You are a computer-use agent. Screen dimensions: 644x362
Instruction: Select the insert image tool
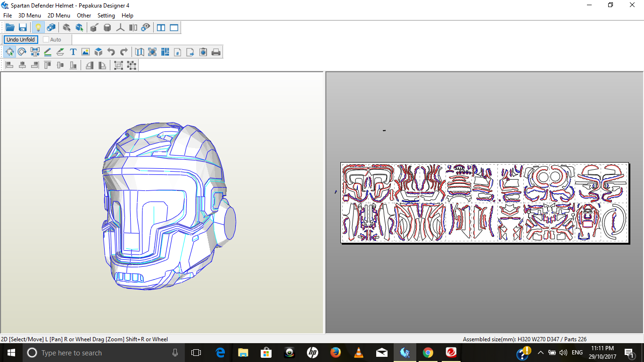85,52
